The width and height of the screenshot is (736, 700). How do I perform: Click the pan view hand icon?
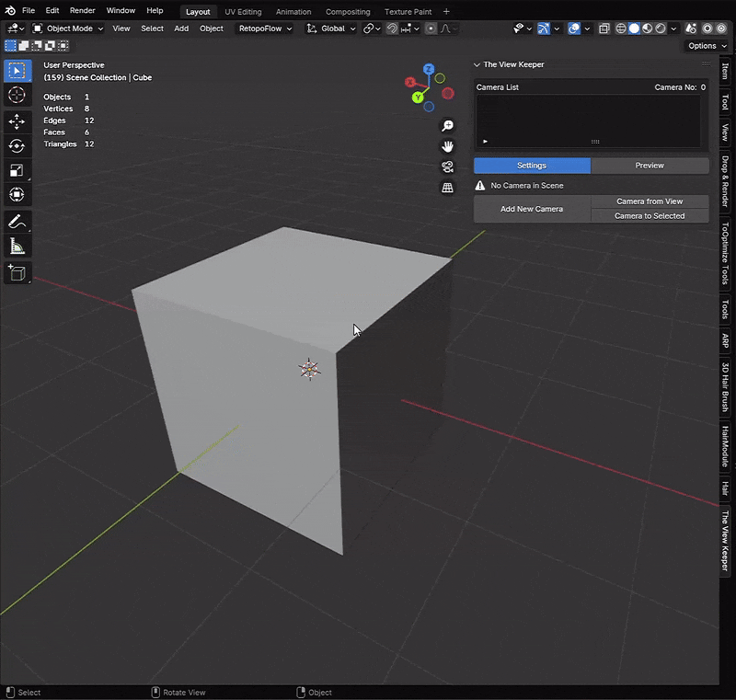click(447, 146)
